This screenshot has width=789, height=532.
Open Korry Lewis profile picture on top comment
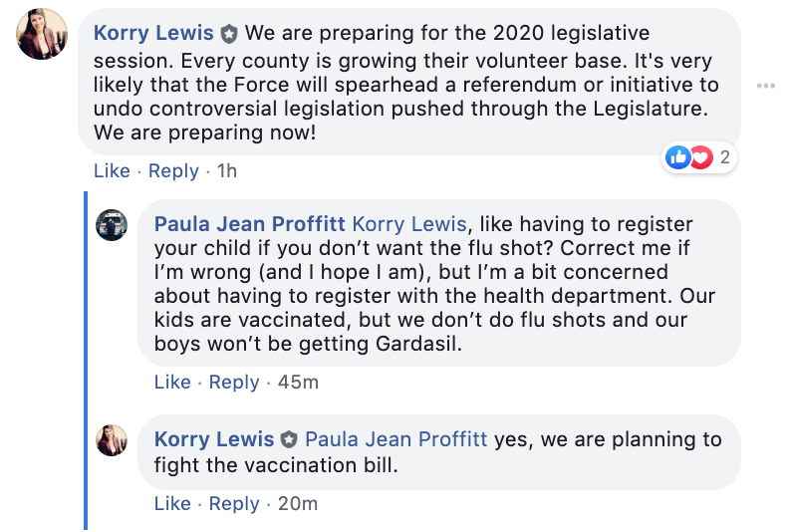[42, 34]
